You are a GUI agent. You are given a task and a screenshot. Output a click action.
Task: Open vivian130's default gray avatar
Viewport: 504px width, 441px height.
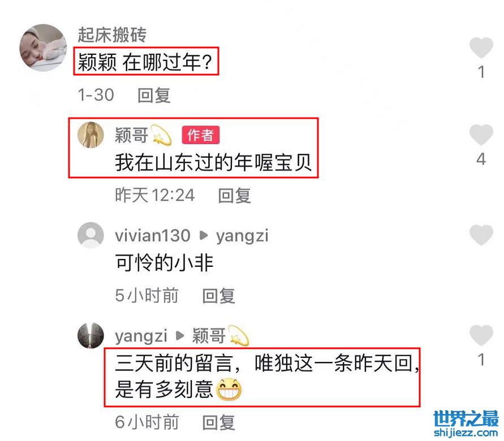pyautogui.click(x=91, y=235)
